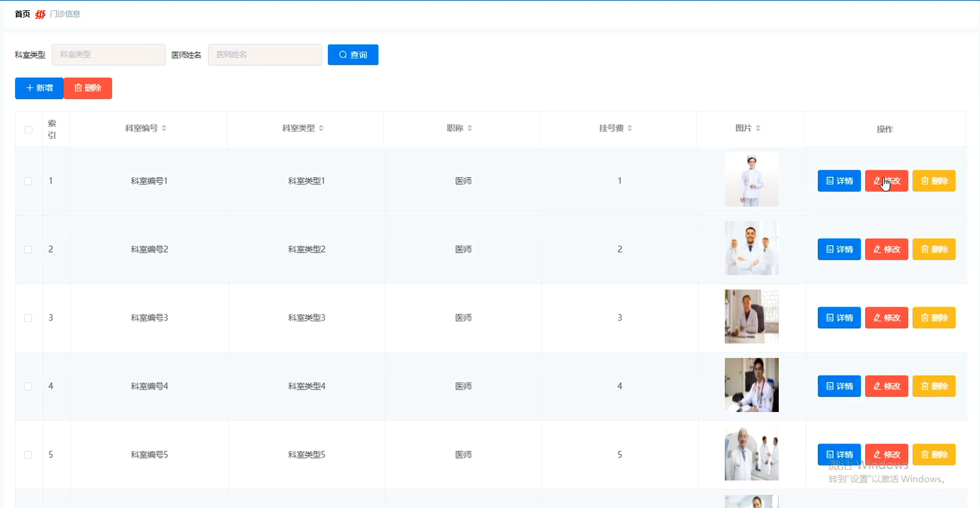Click the 科室类型5 cell

point(307,455)
